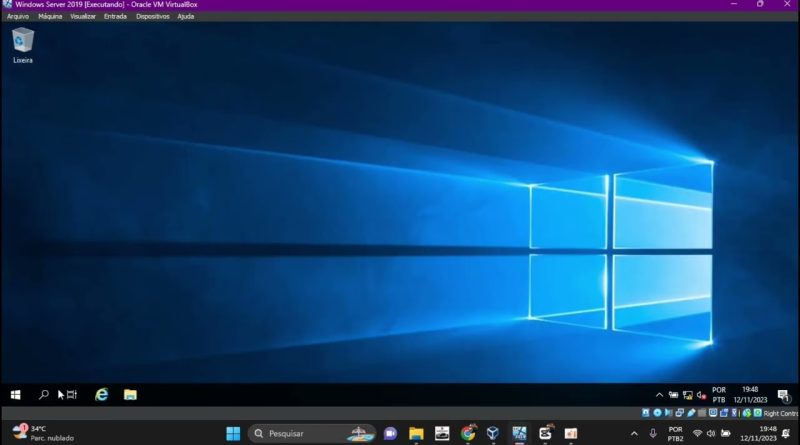Click the guest clock showing 19:48
The width and height of the screenshot is (800, 445).
click(750, 394)
